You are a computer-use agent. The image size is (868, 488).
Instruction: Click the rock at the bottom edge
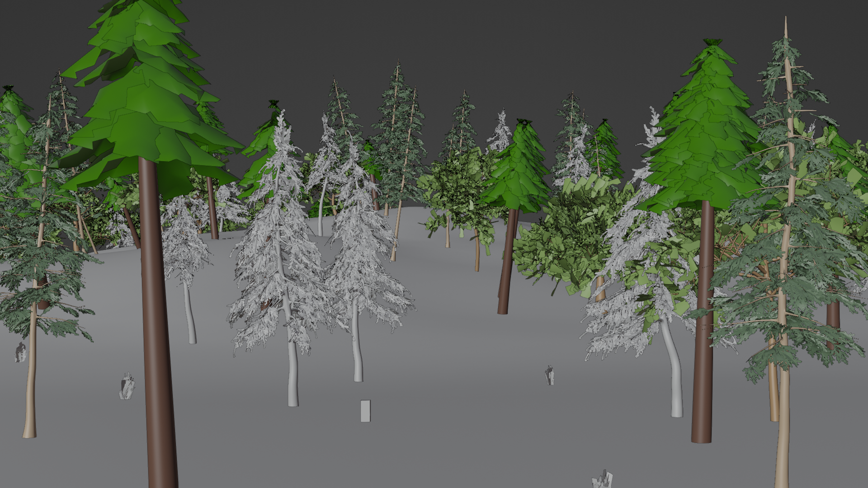click(x=603, y=480)
